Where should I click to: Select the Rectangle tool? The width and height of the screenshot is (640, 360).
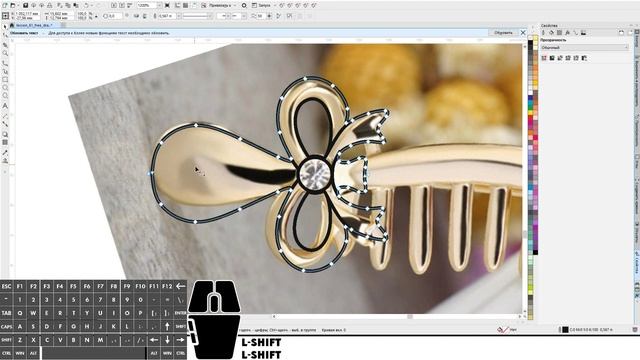(5, 80)
